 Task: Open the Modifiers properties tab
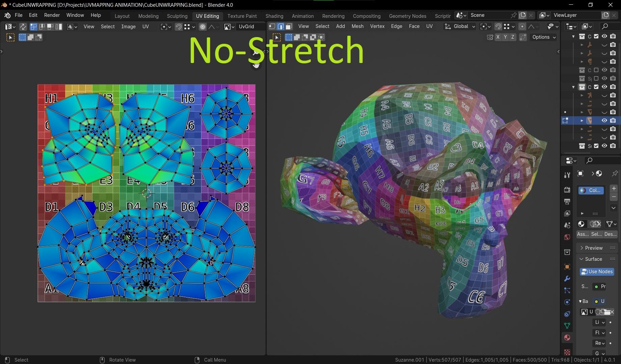click(x=567, y=279)
